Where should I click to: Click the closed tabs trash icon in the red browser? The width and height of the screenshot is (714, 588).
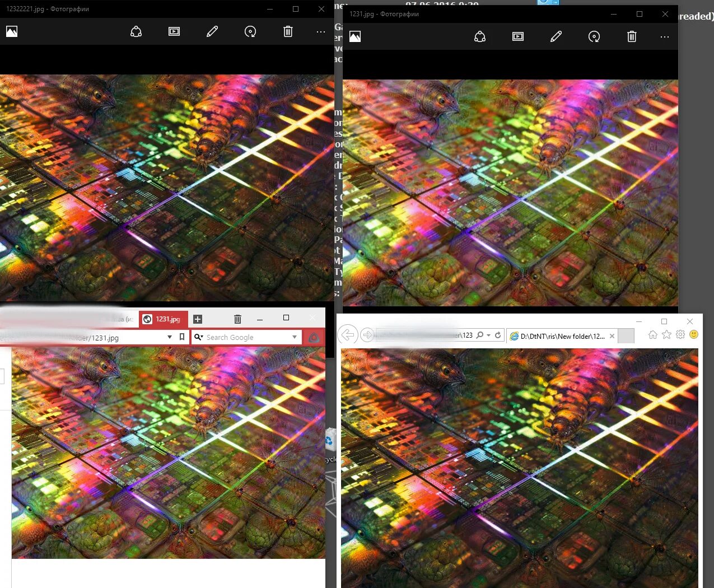click(x=237, y=319)
